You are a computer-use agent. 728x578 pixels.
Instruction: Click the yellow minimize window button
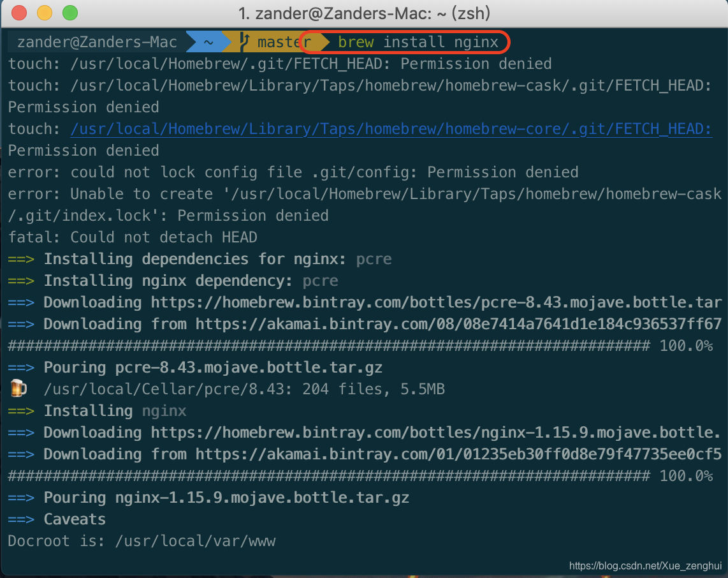click(x=45, y=13)
